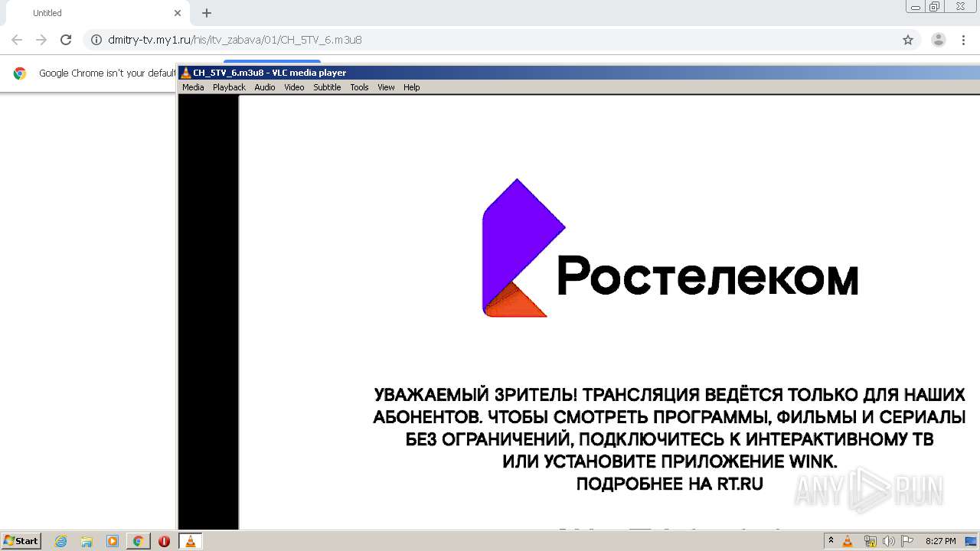
Task: Click the Chrome logo in default-browser infobar
Action: click(20, 73)
